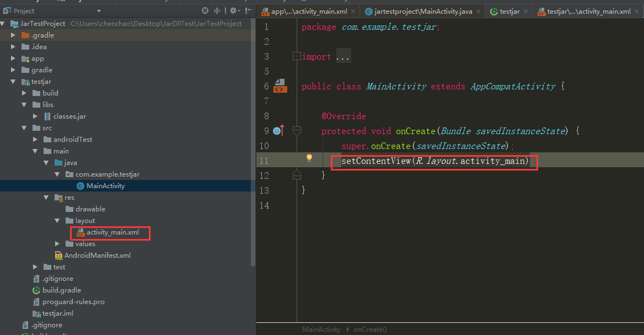Select activity_main.xml in the layout folder
This screenshot has height=335, width=644.
112,232
